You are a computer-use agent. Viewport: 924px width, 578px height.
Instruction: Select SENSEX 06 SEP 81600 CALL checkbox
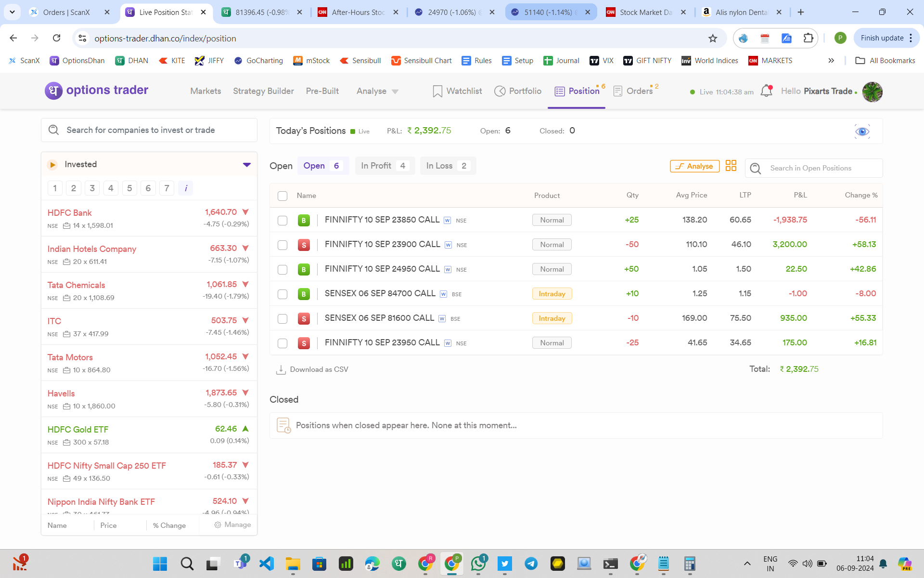(282, 318)
